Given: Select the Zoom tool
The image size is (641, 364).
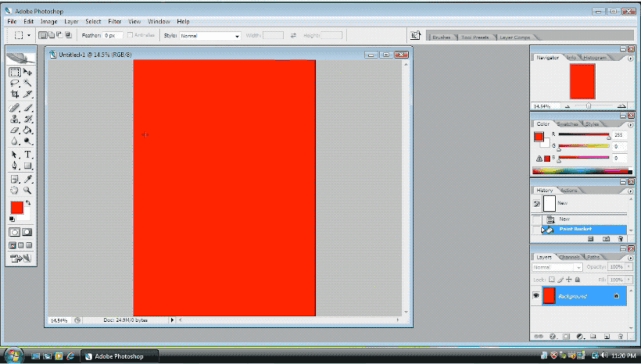Looking at the screenshot, I should 28,190.
